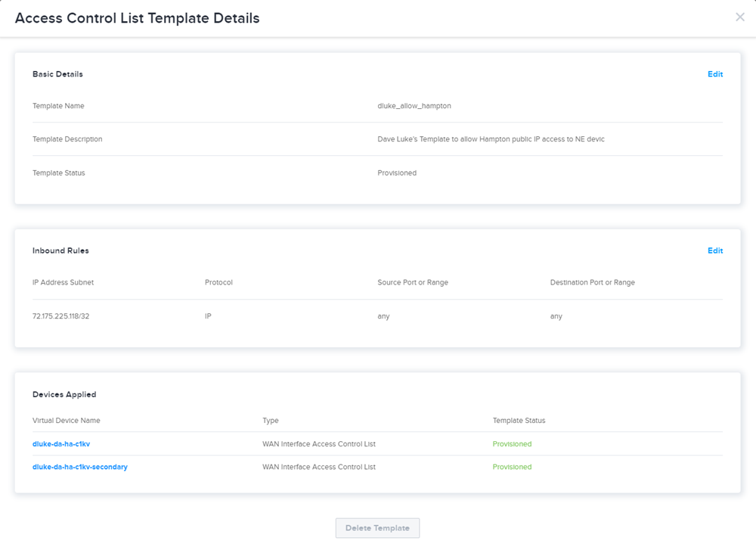
Task: Click the Template Name label
Action: 58,106
